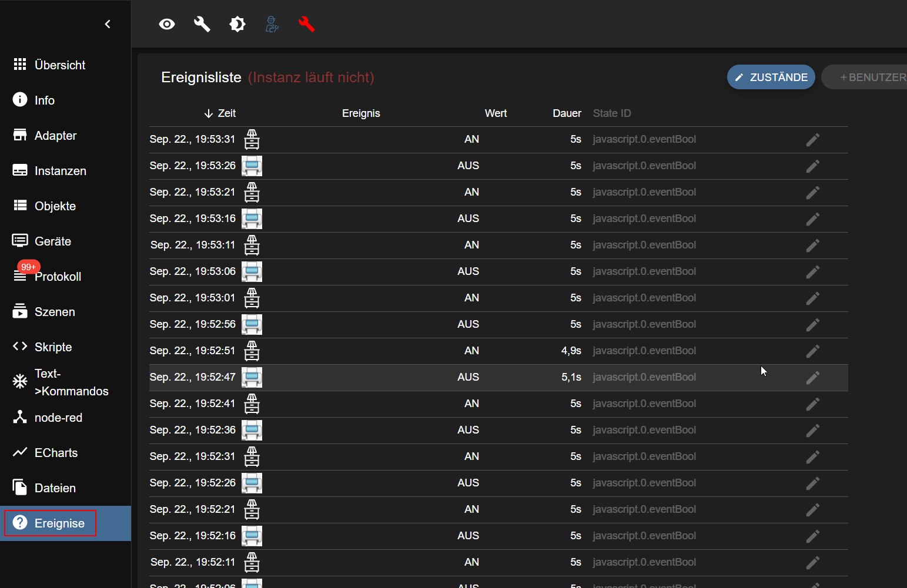Open the Info page

pos(65,100)
